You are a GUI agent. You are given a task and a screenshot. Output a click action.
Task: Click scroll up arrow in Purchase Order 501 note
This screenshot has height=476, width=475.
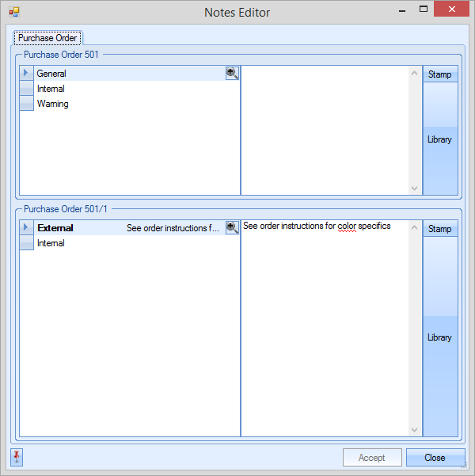(x=415, y=73)
